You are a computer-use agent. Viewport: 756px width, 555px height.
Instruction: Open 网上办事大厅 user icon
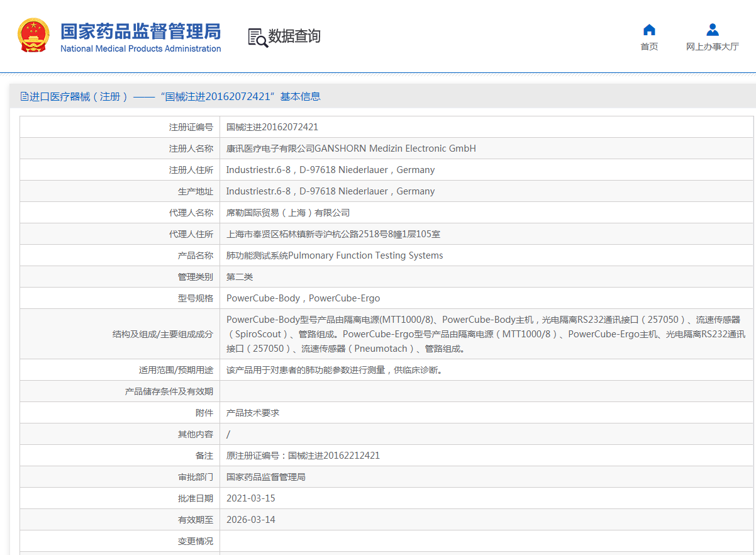[713, 30]
